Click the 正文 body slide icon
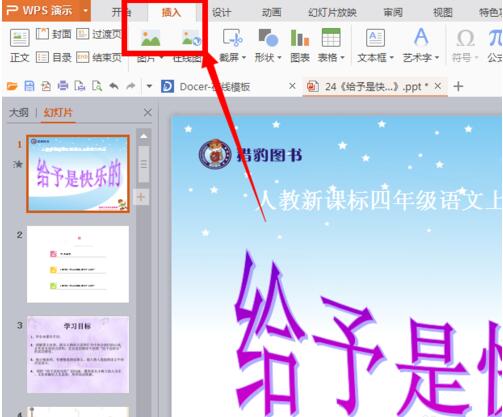Screen dimensions: 503x417 click(20, 38)
